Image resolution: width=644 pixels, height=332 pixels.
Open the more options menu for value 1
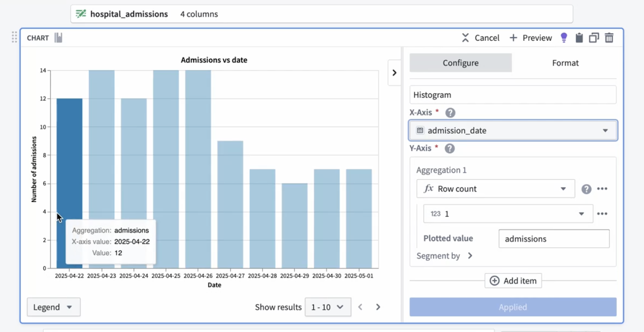(602, 214)
